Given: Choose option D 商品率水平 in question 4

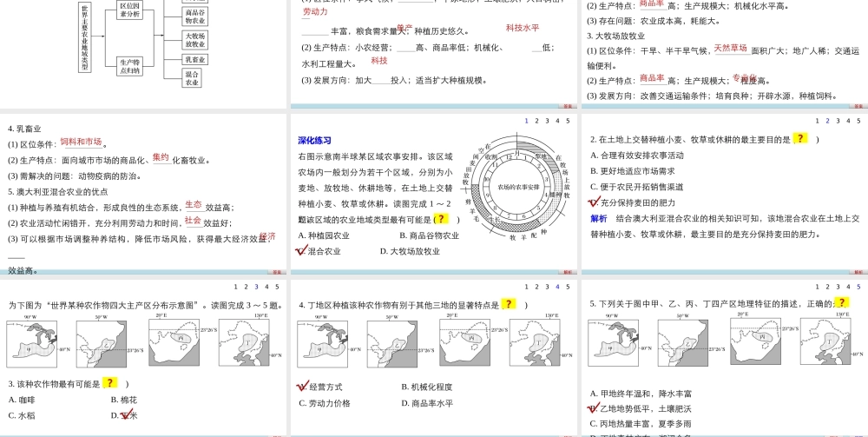Looking at the screenshot, I should click(x=427, y=403).
